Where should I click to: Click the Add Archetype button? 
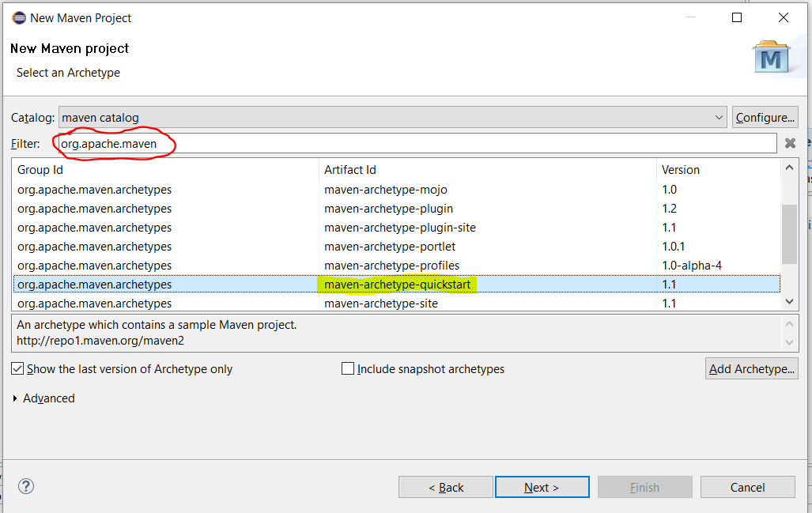[x=751, y=368]
